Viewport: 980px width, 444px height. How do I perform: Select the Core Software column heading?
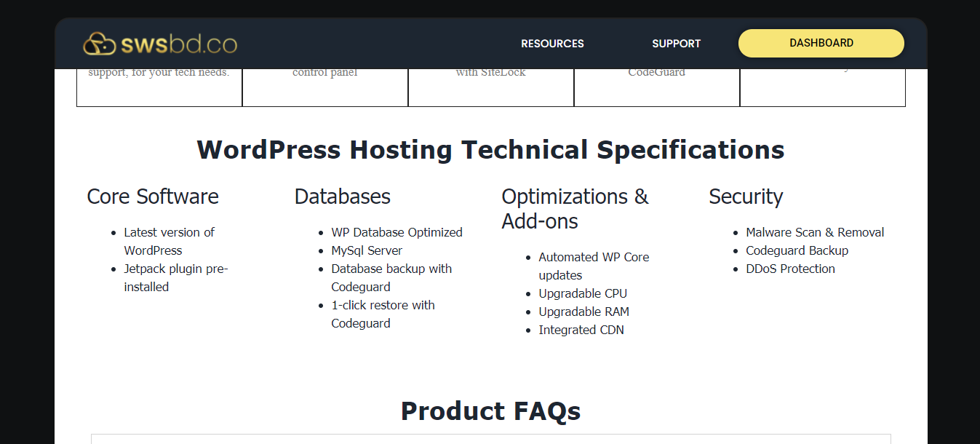[153, 197]
